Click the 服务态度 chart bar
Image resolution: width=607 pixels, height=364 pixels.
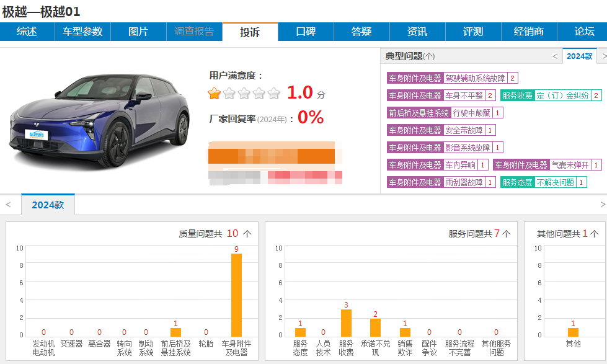click(x=301, y=332)
